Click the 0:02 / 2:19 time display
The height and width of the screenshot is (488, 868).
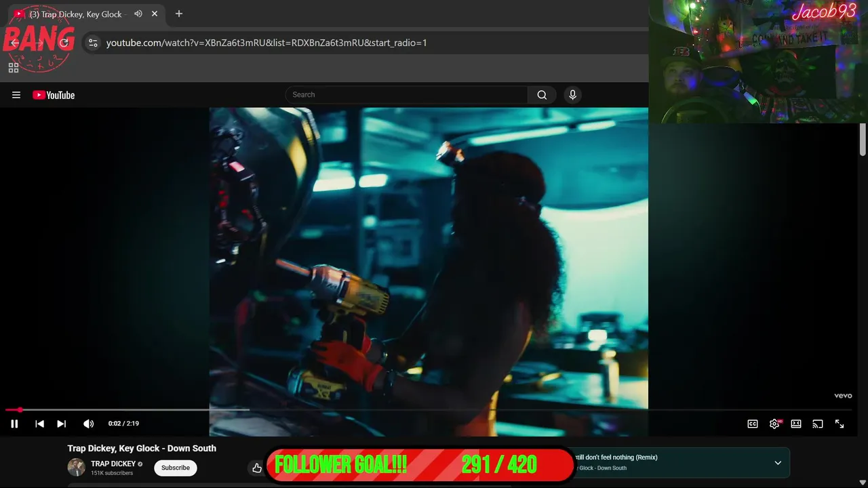pyautogui.click(x=123, y=424)
